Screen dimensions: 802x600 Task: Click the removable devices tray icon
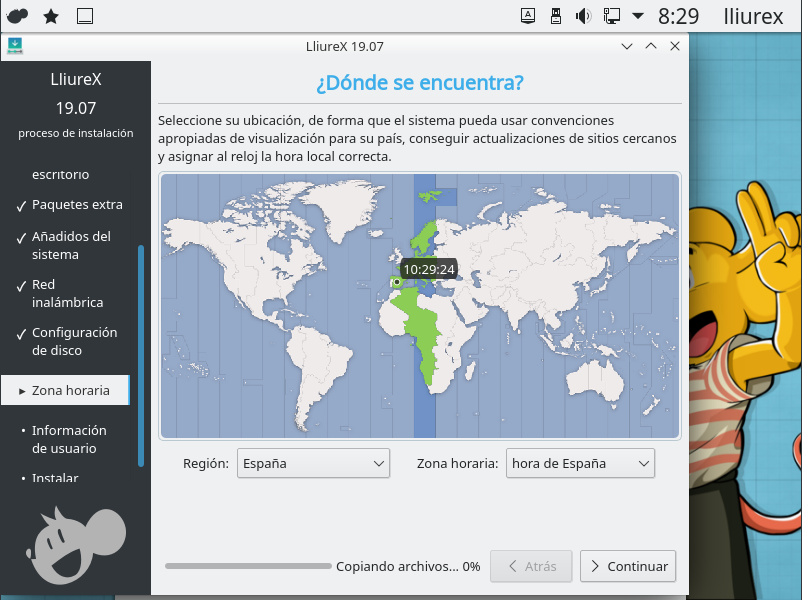(557, 16)
